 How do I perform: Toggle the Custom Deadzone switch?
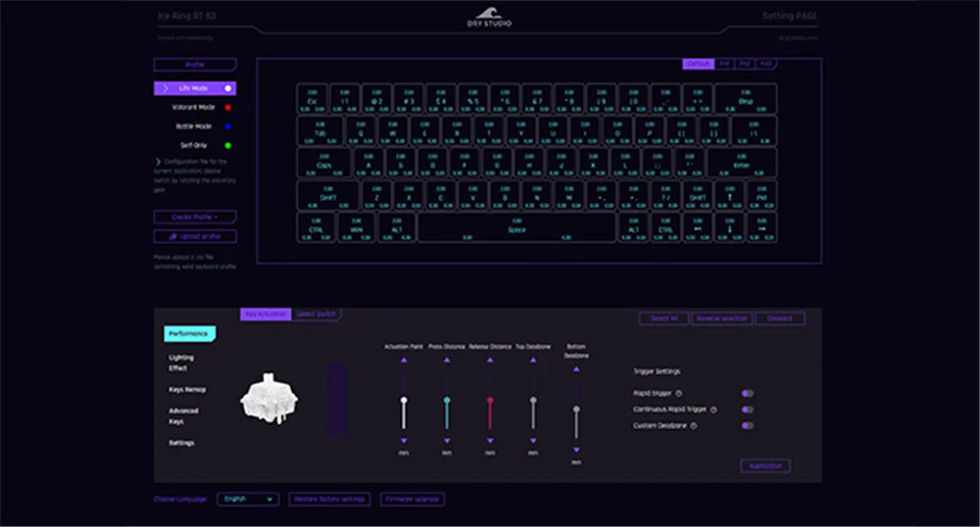[x=748, y=426]
